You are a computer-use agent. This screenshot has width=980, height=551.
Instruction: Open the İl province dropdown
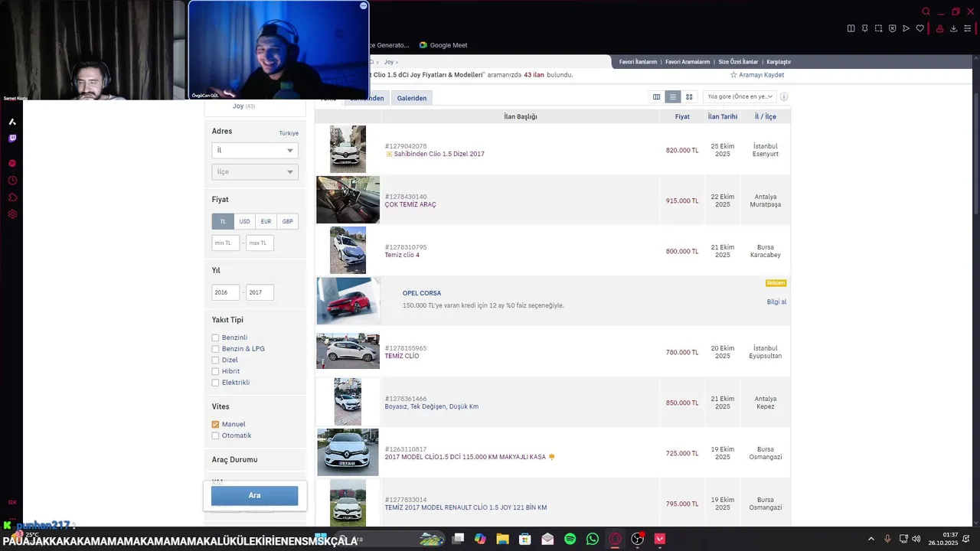255,150
